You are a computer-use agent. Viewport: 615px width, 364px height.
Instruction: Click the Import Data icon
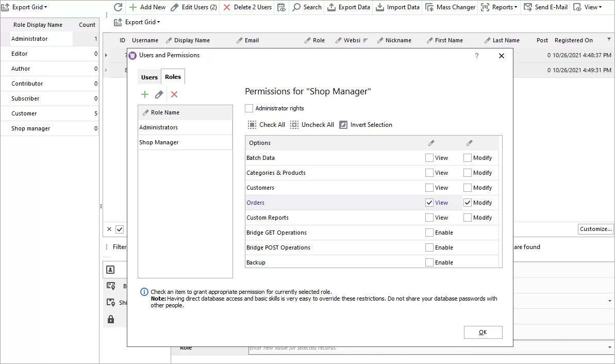(x=397, y=7)
